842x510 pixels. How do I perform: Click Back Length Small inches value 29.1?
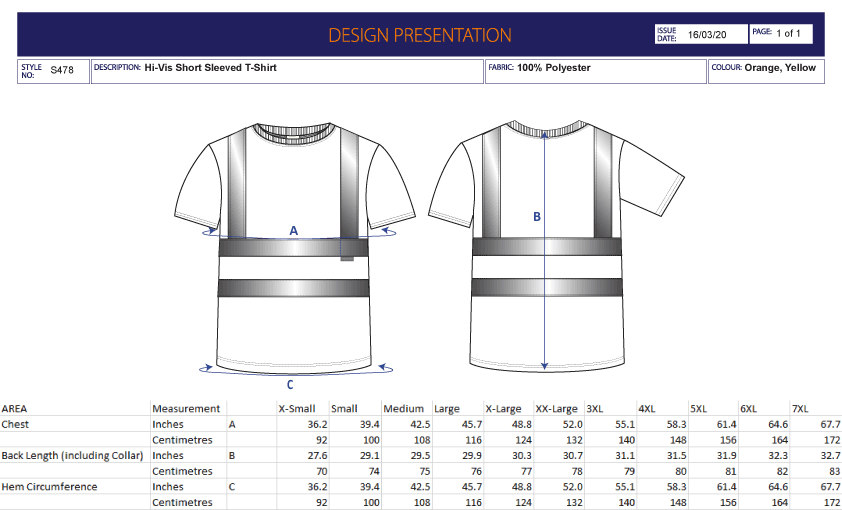[369, 455]
